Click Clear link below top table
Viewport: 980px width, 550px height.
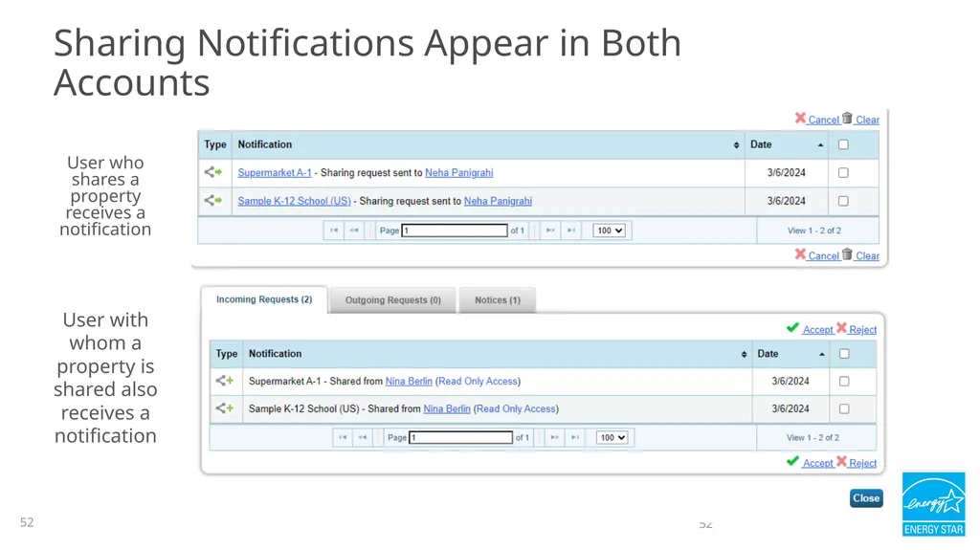click(867, 255)
